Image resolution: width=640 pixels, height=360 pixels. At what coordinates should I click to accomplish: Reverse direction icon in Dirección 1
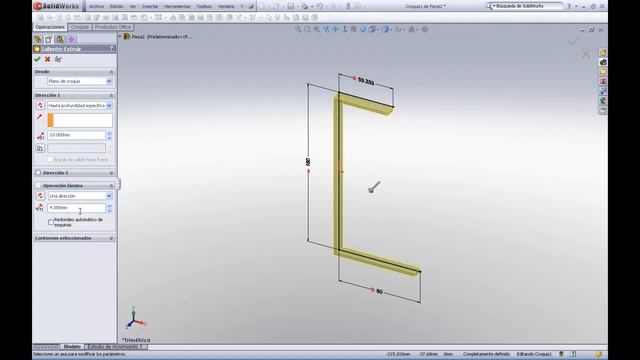pyautogui.click(x=40, y=105)
